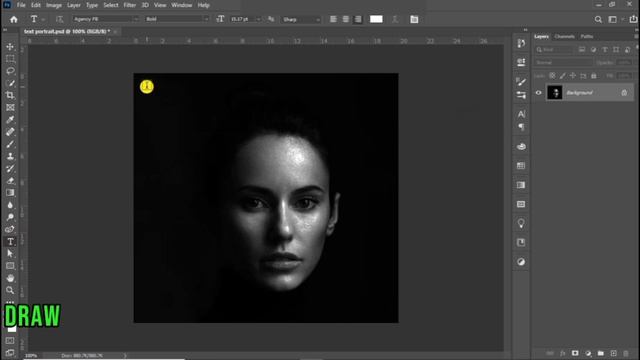
Task: Hide the Background layer eye icon
Action: pos(538,93)
